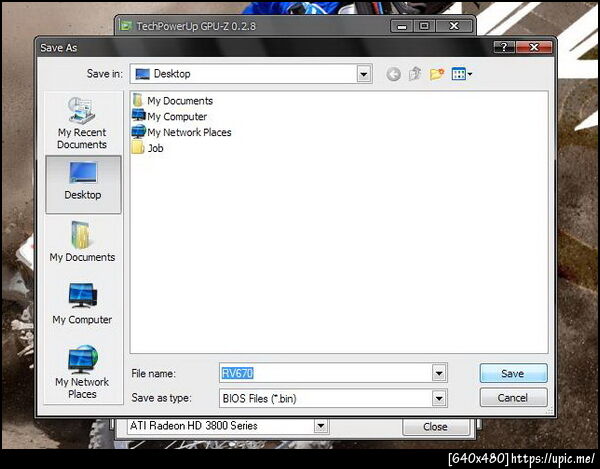This screenshot has height=469, width=600.
Task: Open My Network Places in places bar
Action: tap(82, 372)
